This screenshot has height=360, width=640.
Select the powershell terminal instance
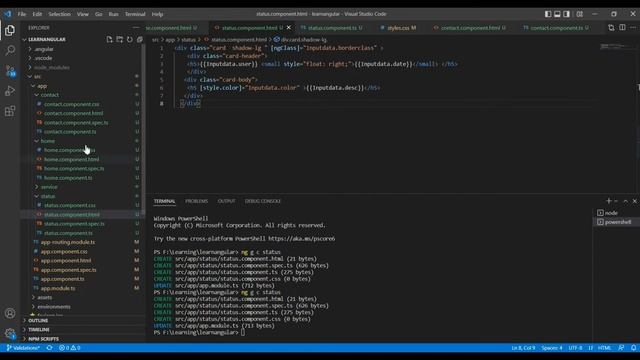(x=615, y=222)
